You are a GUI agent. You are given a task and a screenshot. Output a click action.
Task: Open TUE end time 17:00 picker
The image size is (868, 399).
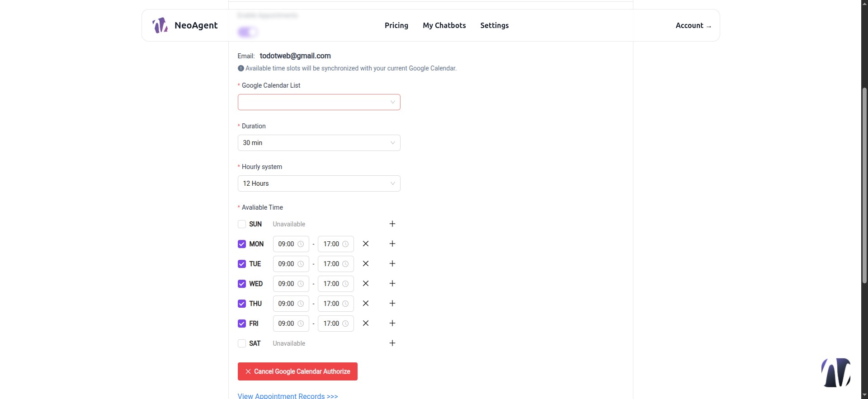[x=336, y=264]
